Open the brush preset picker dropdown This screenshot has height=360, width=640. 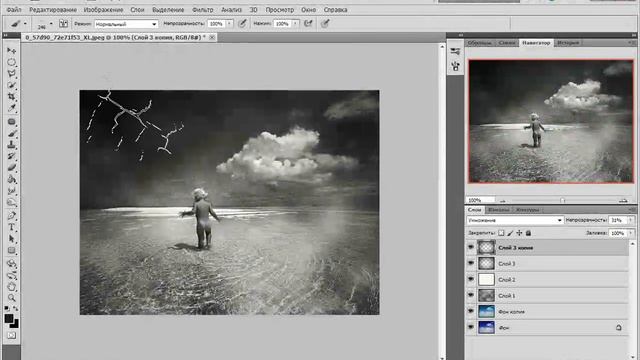click(x=51, y=24)
